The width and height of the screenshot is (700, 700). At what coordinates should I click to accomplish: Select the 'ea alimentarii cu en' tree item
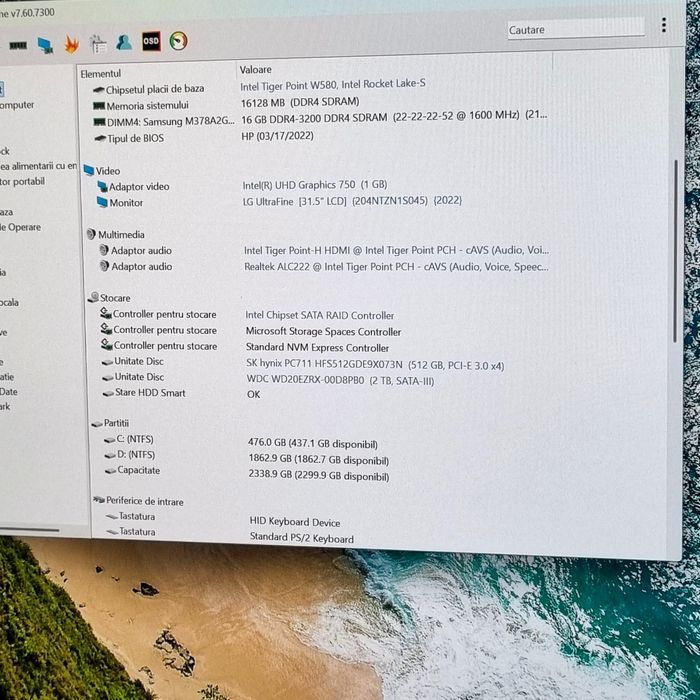point(38,166)
